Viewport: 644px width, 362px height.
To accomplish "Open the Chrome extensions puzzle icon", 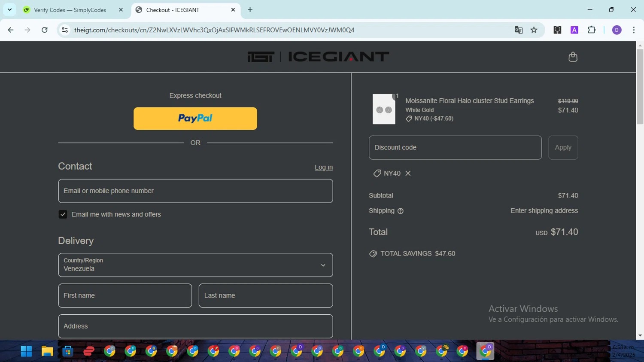I will [x=592, y=30].
